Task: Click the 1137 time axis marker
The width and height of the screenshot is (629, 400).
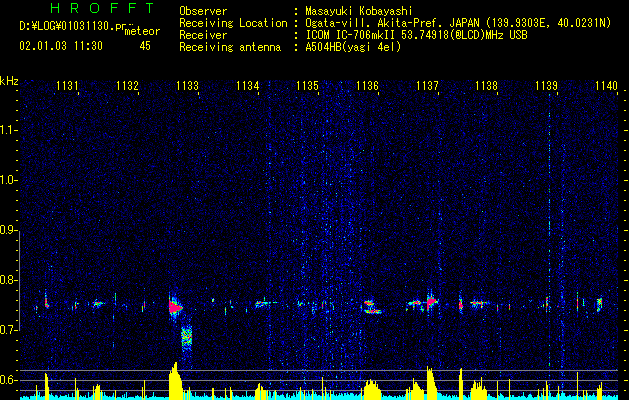Action: click(x=427, y=85)
